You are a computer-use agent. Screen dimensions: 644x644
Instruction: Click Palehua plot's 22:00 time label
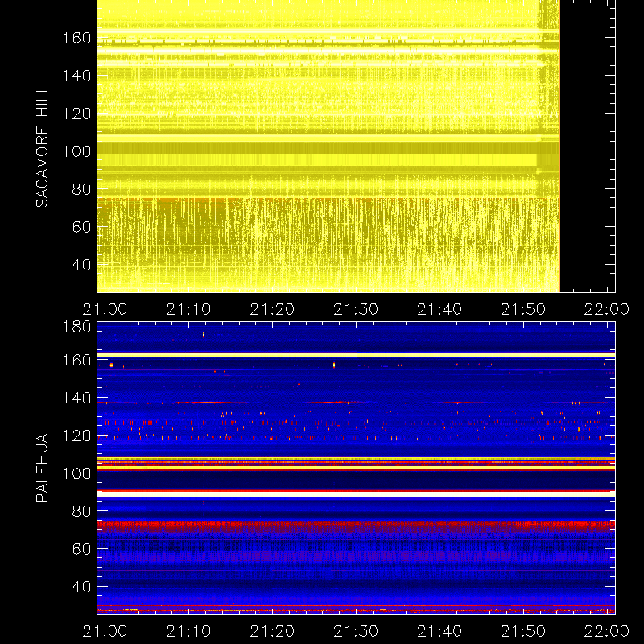[607, 631]
